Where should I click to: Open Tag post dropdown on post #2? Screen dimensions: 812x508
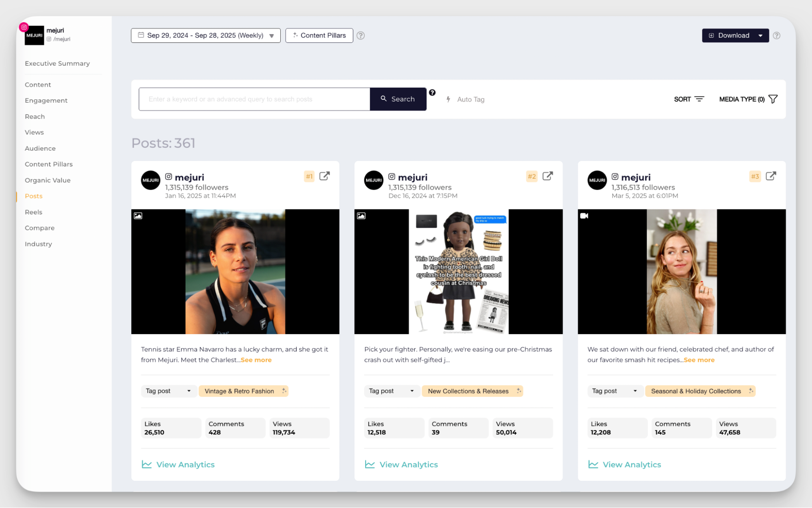click(391, 391)
